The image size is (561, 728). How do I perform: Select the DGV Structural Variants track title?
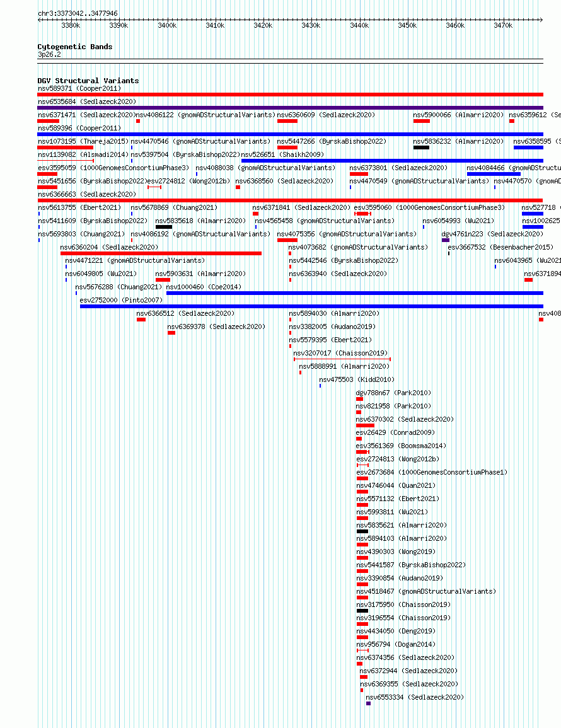click(x=88, y=80)
